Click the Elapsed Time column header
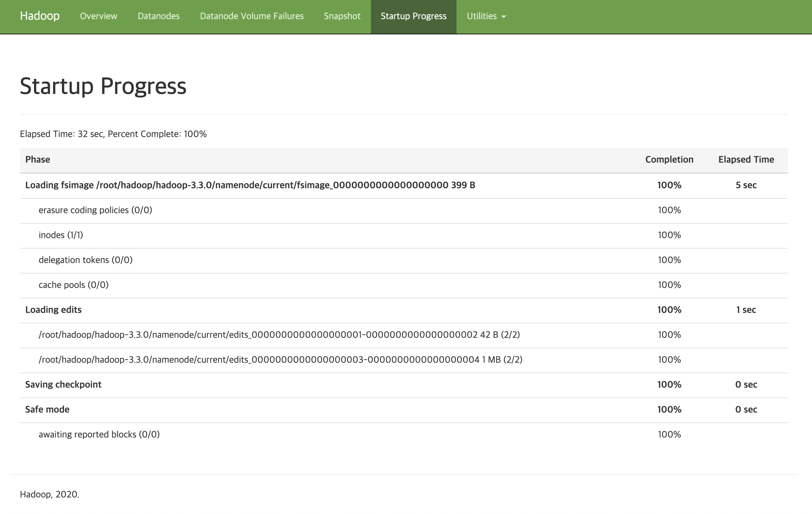 [x=746, y=160]
